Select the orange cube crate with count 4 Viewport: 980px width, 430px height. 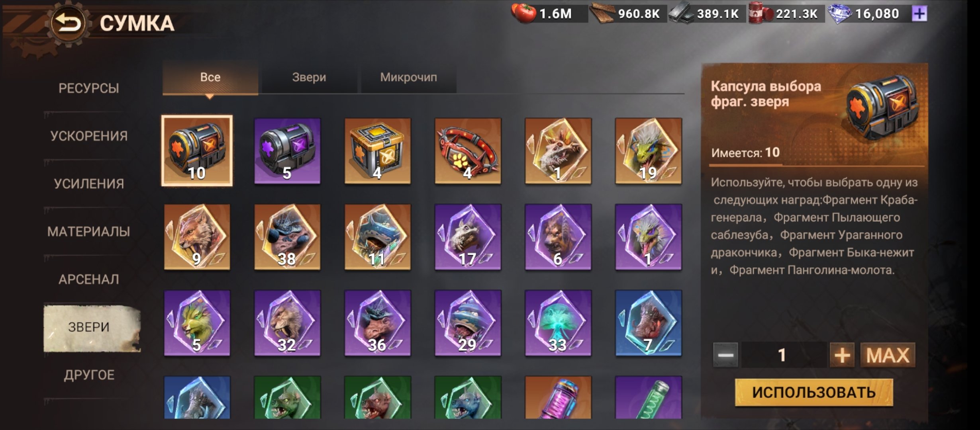377,151
